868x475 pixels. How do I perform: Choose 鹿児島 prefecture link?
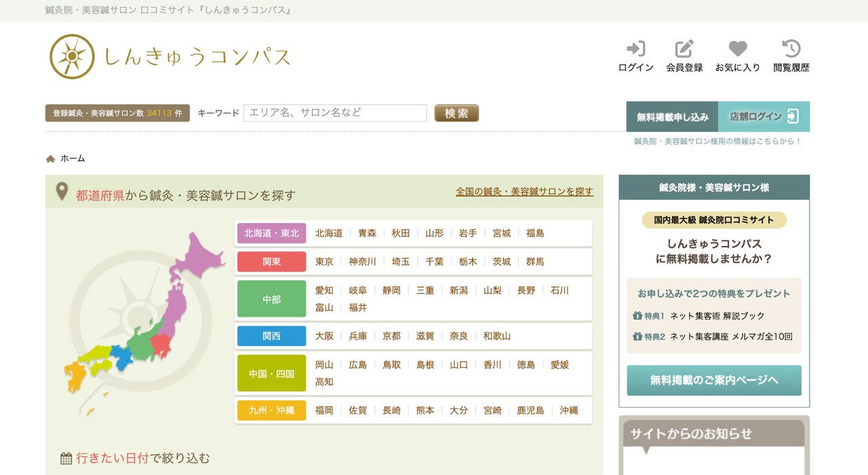(x=531, y=411)
